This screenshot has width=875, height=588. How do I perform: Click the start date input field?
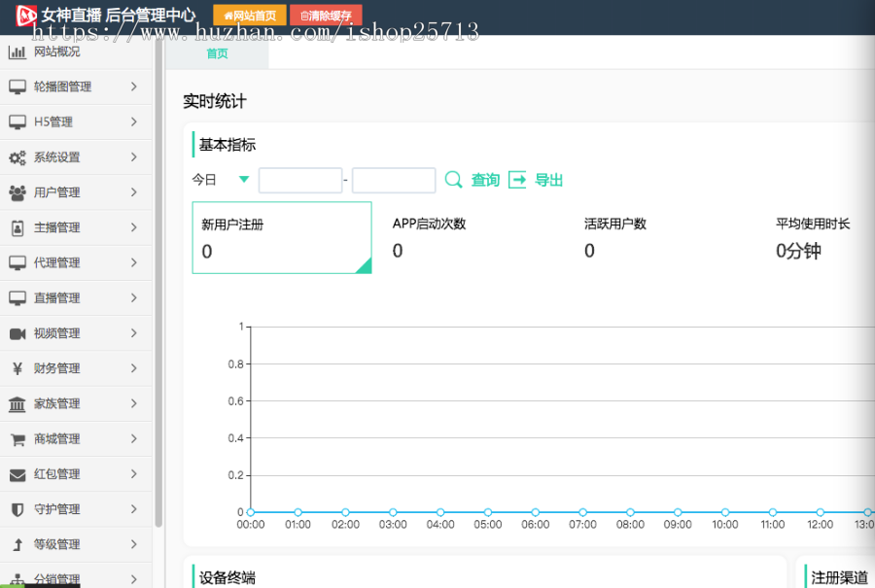coord(300,179)
